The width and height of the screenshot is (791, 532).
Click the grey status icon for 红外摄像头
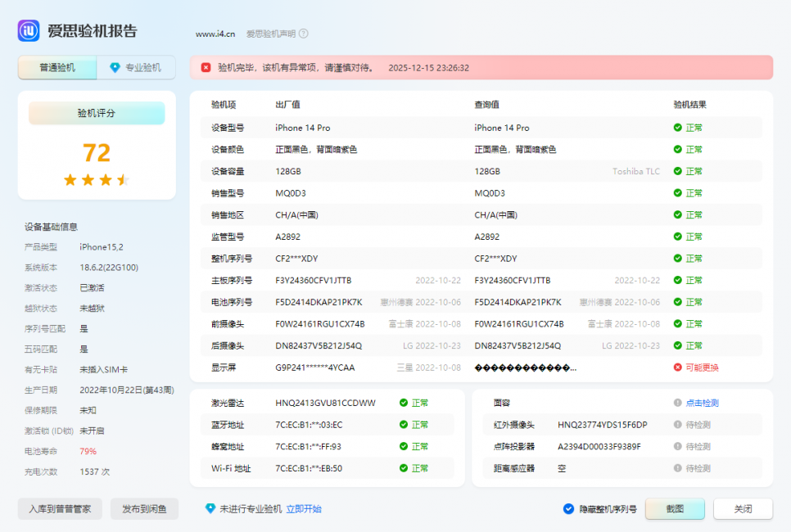coord(677,425)
